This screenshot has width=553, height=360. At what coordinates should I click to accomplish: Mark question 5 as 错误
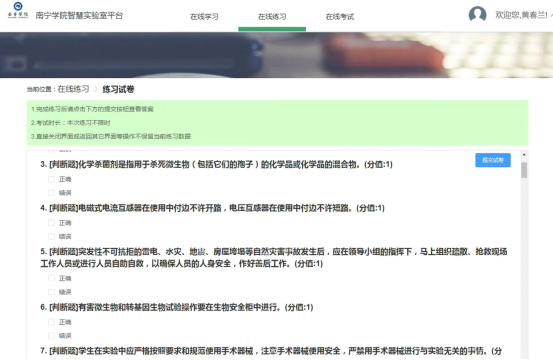[51, 292]
